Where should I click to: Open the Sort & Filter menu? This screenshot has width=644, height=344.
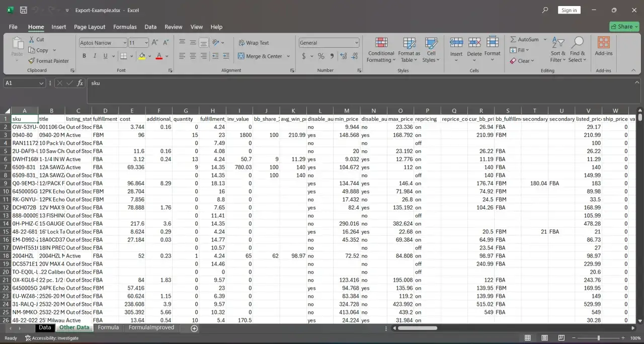(558, 50)
